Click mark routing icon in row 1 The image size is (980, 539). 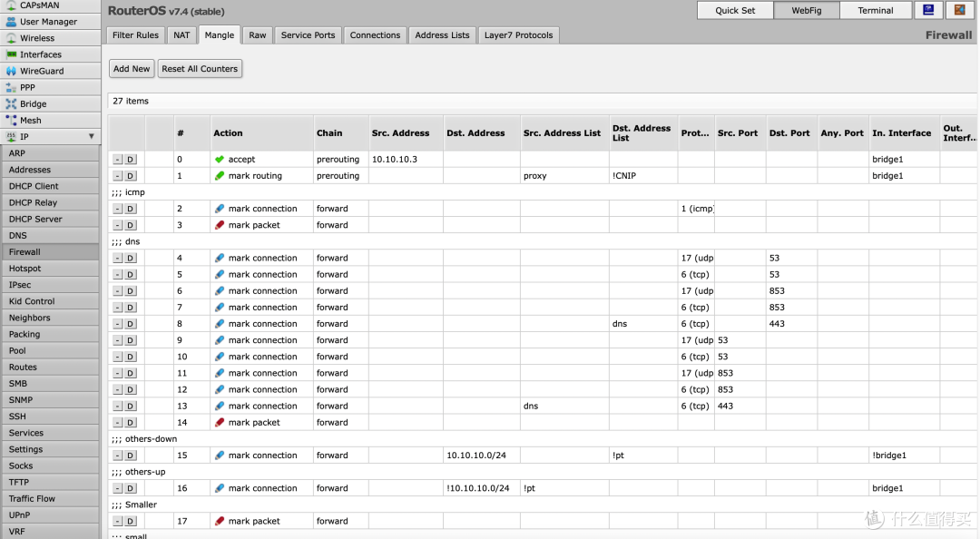tap(220, 176)
